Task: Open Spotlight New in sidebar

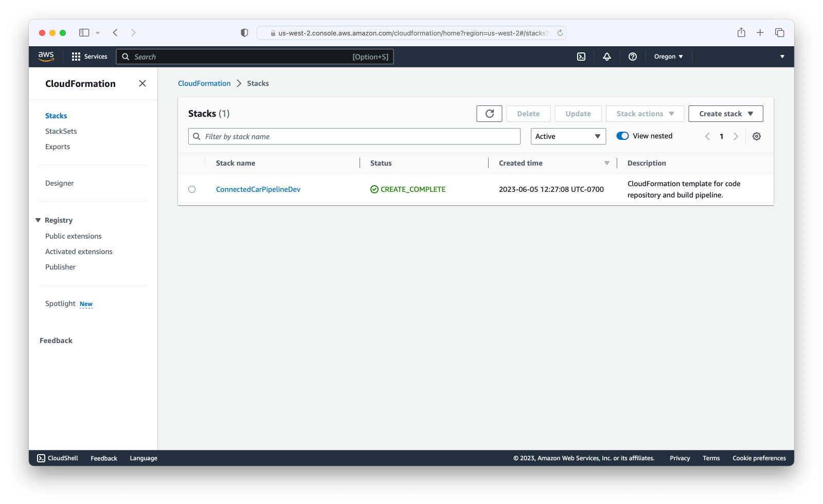Action: 69,304
